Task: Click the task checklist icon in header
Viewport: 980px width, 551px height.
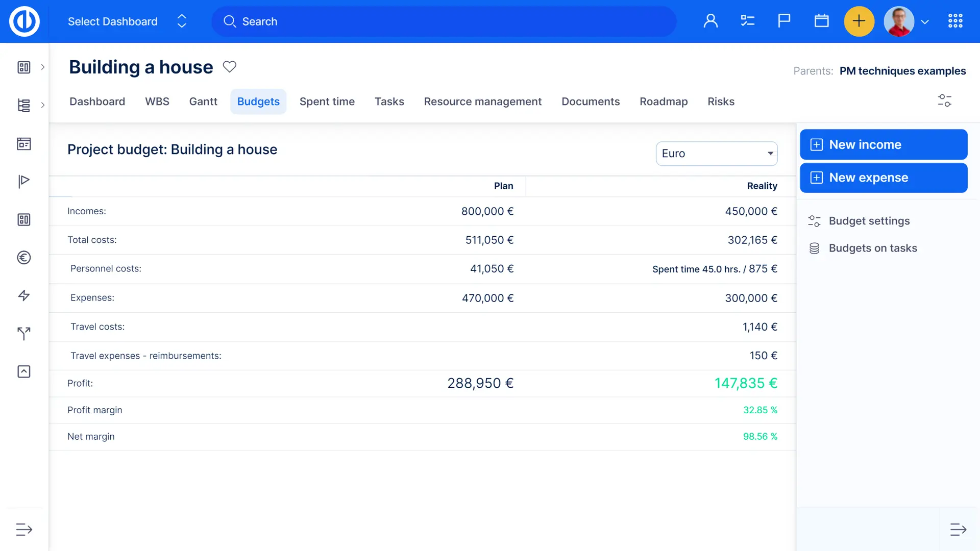Action: pos(747,21)
